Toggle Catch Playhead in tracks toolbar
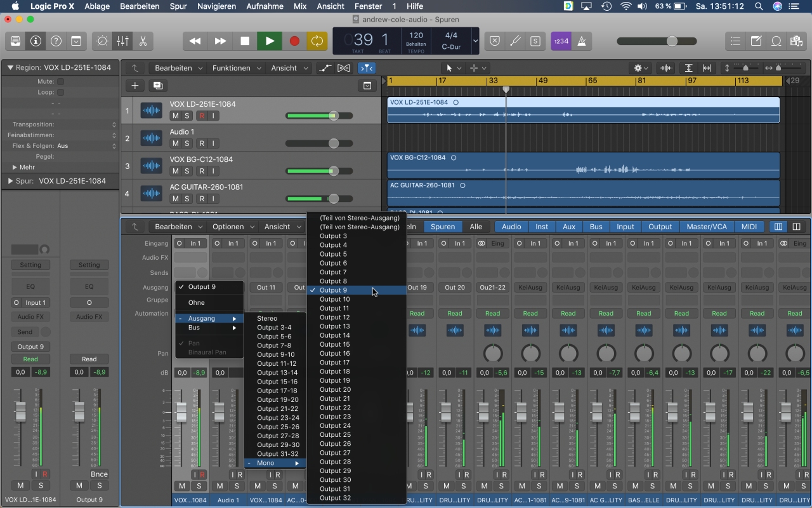This screenshot has height=508, width=812. click(366, 68)
